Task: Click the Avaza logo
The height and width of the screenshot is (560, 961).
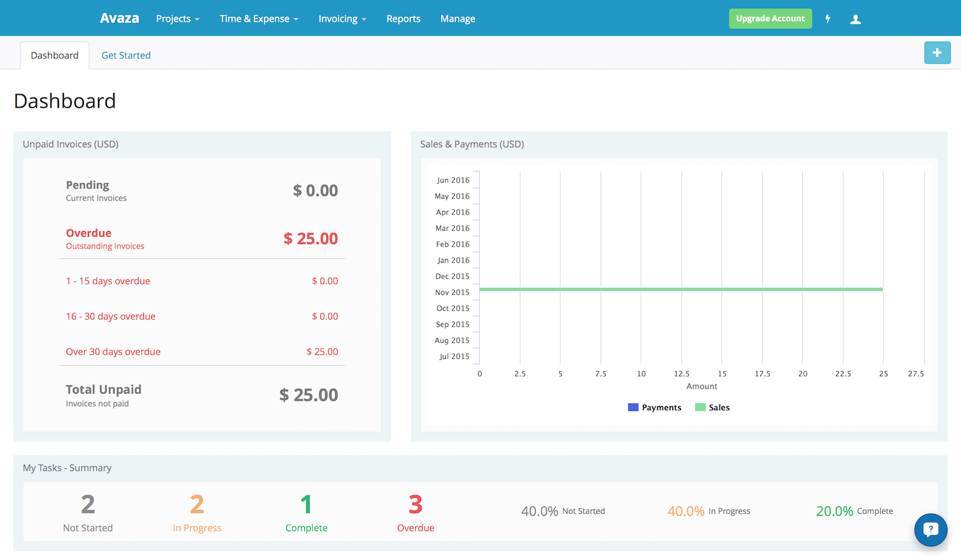Action: 119,18
